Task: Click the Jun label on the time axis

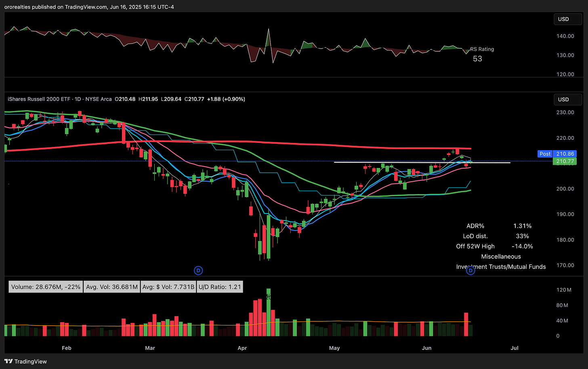Action: [x=426, y=348]
